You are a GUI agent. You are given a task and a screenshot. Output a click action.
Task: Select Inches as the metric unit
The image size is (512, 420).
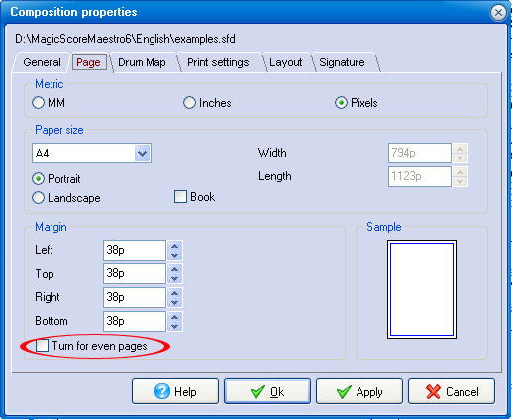189,103
